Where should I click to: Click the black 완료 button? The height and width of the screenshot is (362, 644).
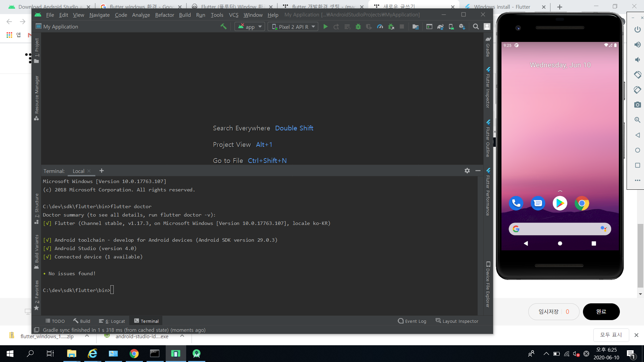click(x=601, y=312)
